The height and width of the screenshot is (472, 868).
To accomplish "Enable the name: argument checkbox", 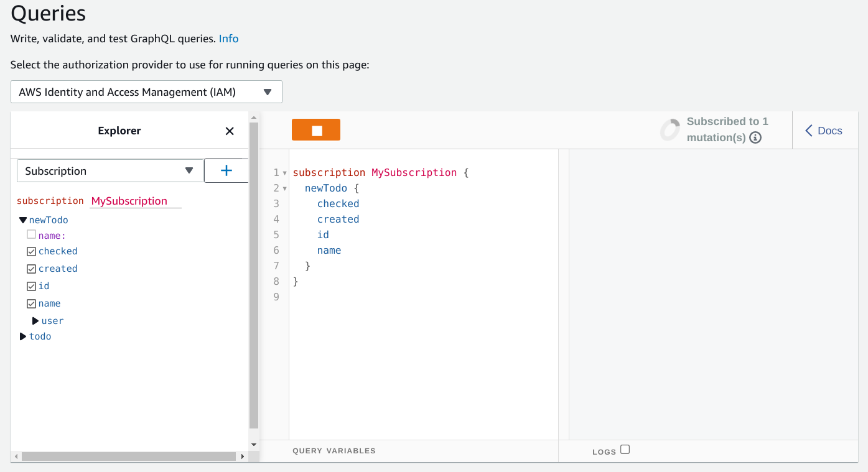I will pos(31,235).
